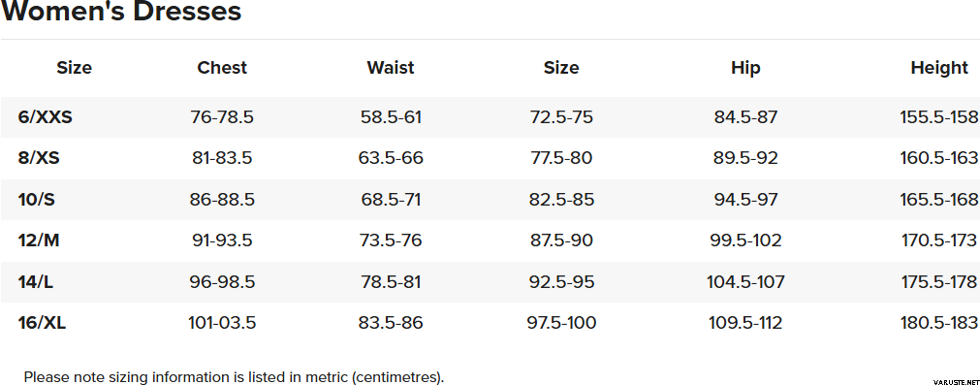
Task: Select hip value 94.5-97
Action: pyautogui.click(x=745, y=200)
